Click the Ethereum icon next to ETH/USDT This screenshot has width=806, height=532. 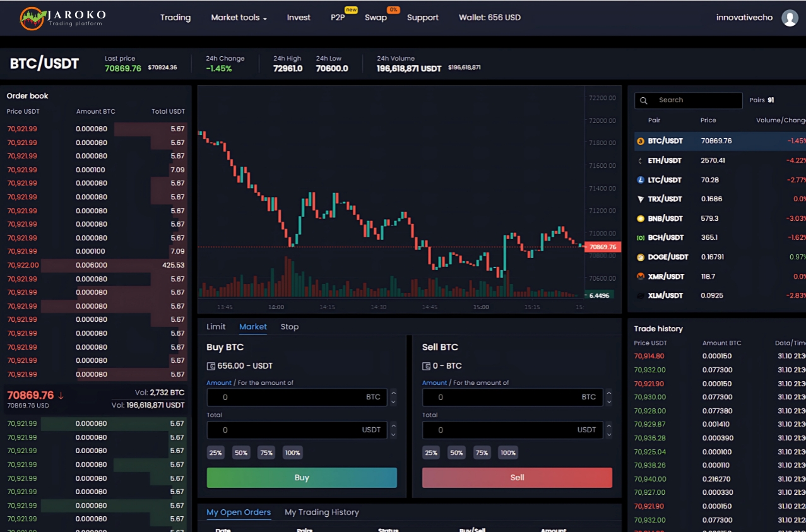pos(640,161)
